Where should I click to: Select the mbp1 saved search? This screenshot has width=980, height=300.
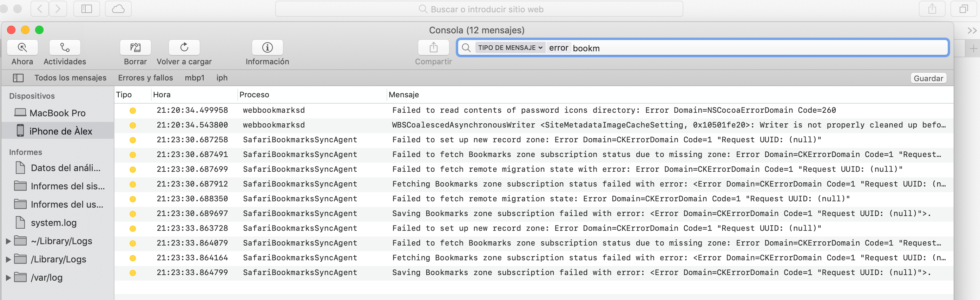coord(195,78)
